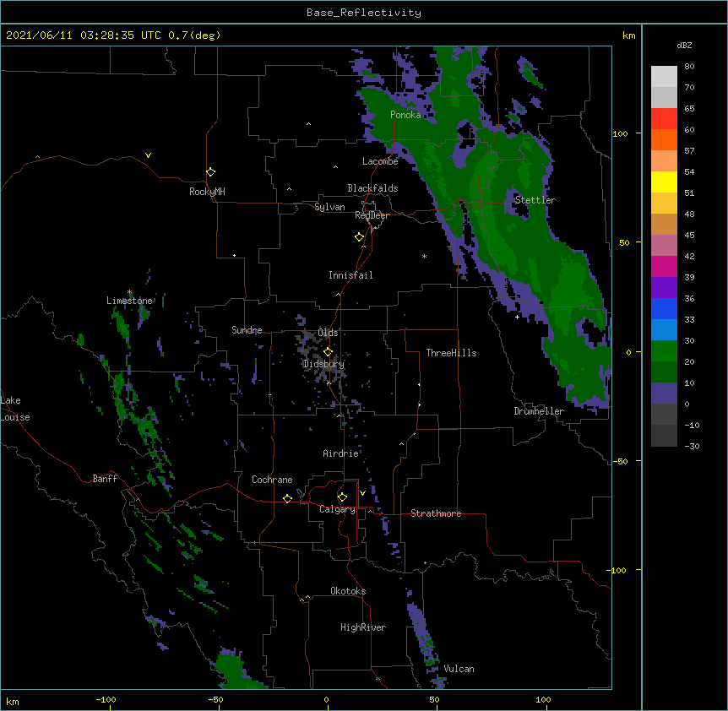Click the Strathmore town label
This screenshot has width=728, height=711.
pos(436,513)
